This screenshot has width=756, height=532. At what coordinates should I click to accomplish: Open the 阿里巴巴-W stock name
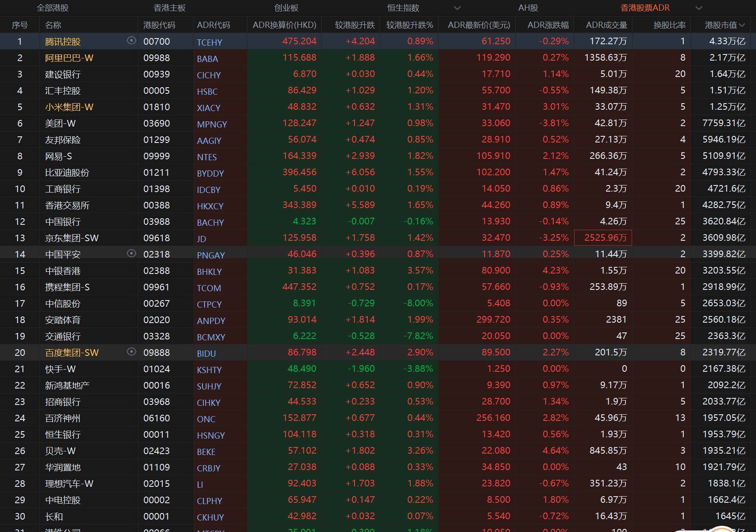[x=69, y=58]
